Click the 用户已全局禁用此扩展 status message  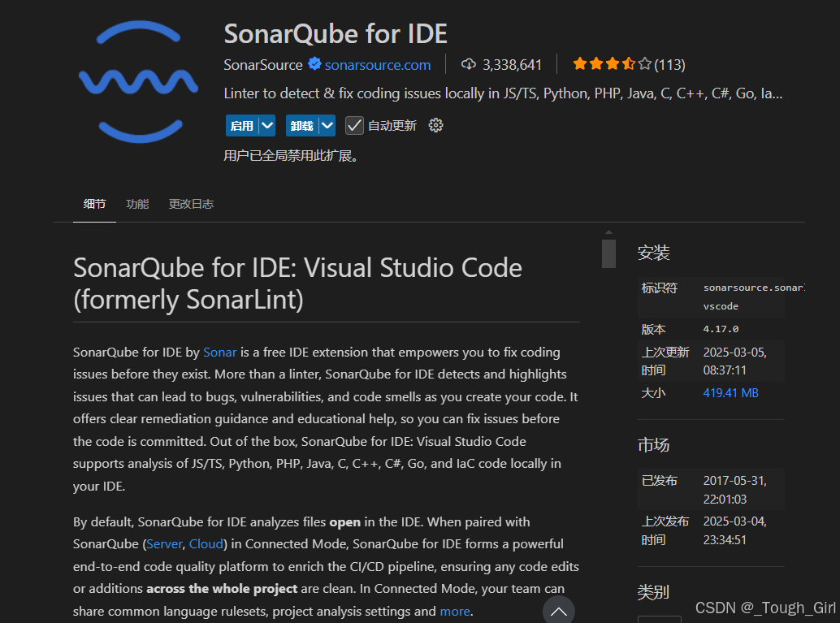[291, 156]
